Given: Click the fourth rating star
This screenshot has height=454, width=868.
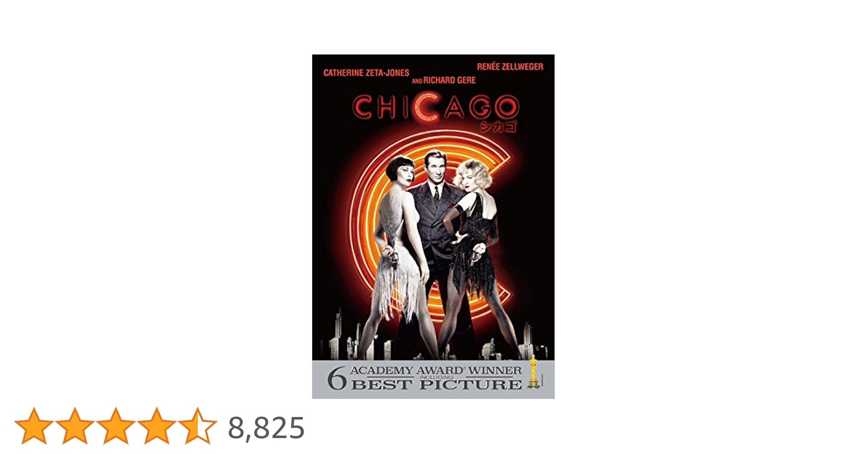Looking at the screenshot, I should (157, 426).
